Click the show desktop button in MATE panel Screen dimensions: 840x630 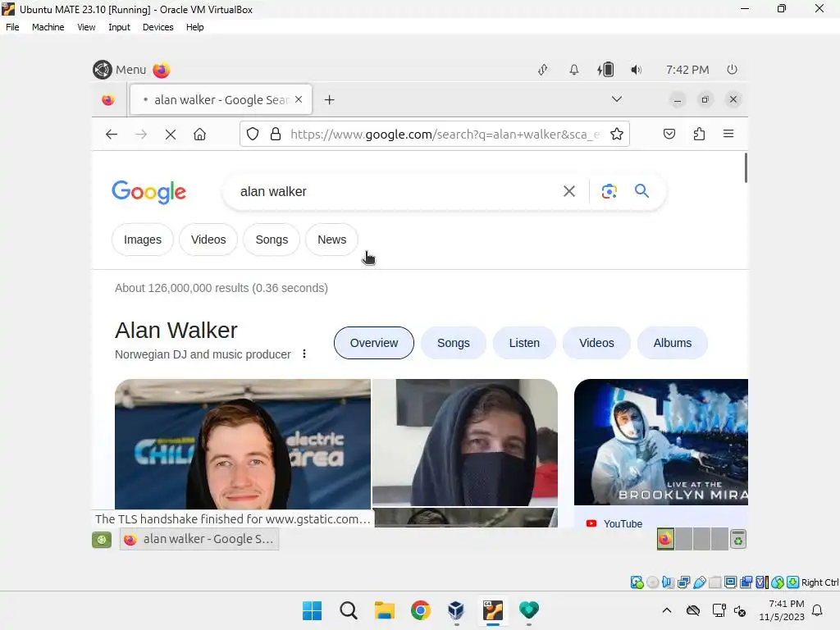click(102, 540)
